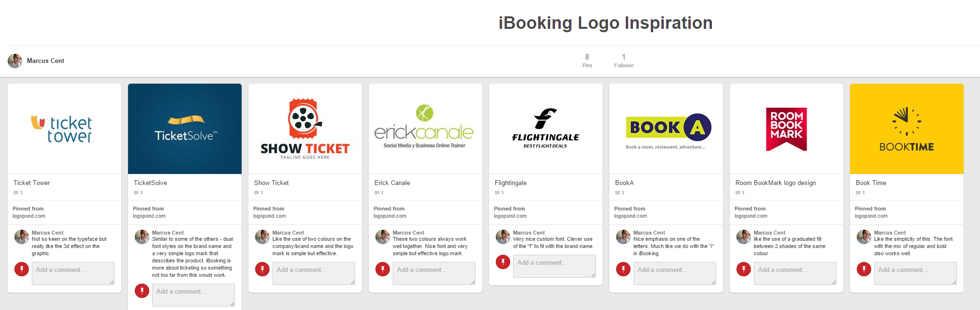Click the red pin icon on Flightingale card
980x310 pixels.
point(503,262)
